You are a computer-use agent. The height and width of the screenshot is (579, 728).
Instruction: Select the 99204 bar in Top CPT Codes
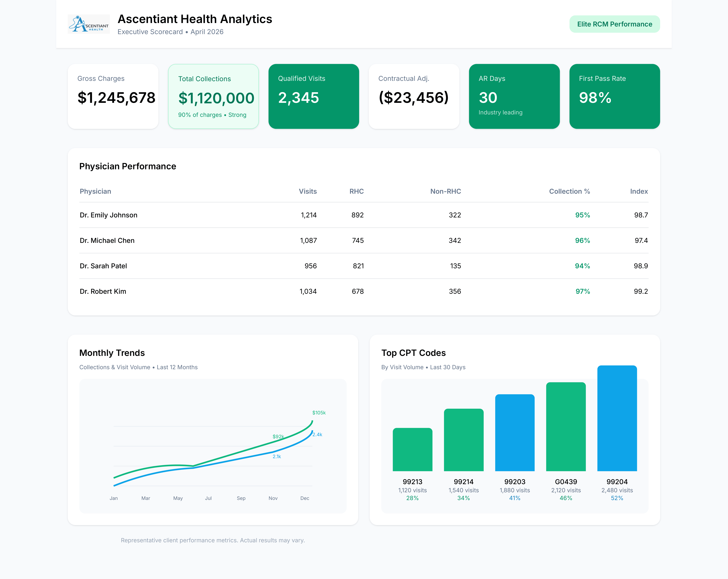[x=617, y=419]
